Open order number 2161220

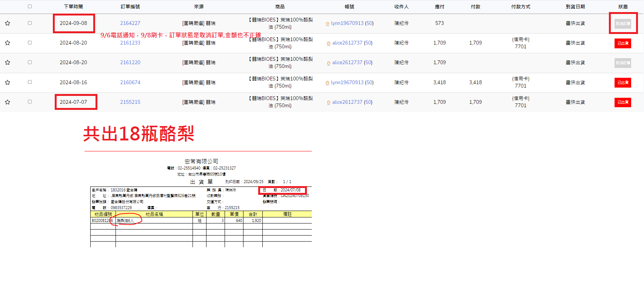click(130, 62)
